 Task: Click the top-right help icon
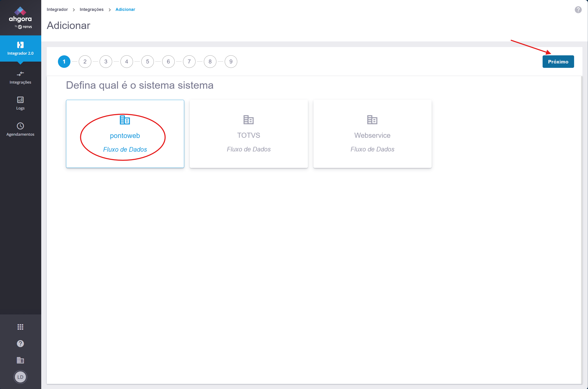coord(578,10)
